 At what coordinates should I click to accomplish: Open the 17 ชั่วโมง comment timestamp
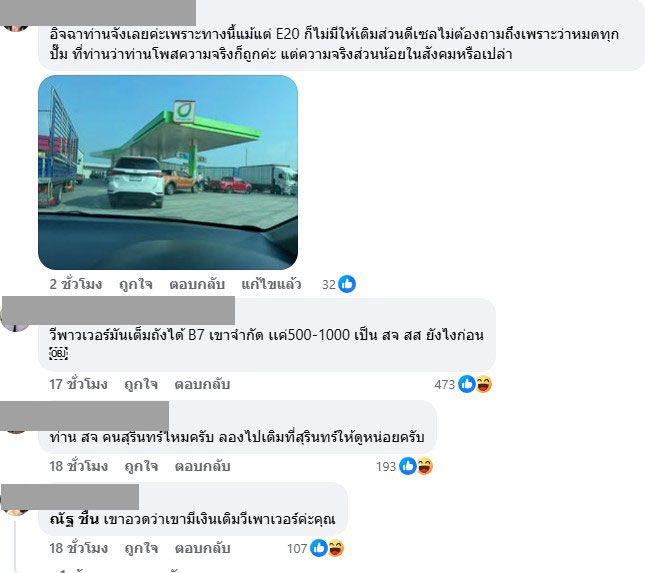tap(78, 384)
